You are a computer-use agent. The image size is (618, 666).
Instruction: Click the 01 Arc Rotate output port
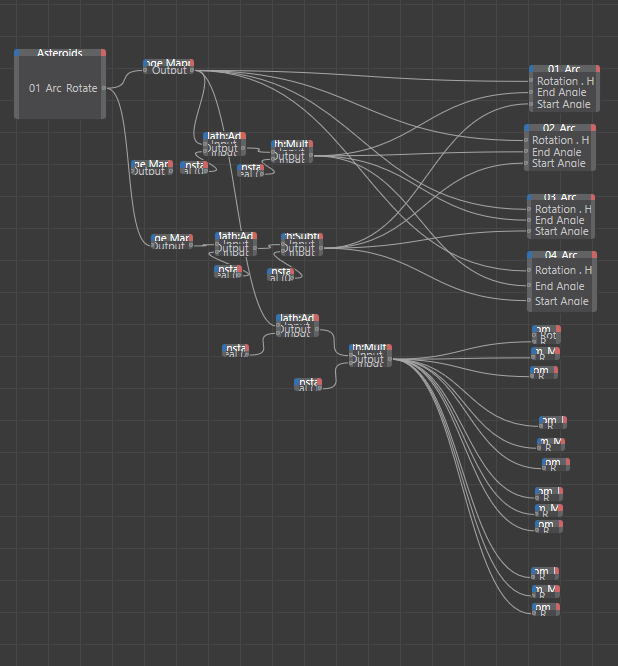tap(104, 88)
